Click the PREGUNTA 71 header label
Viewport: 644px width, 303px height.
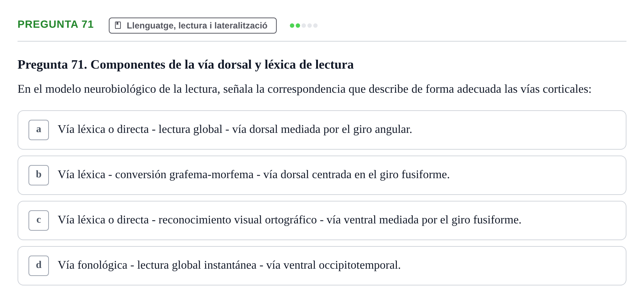click(55, 24)
